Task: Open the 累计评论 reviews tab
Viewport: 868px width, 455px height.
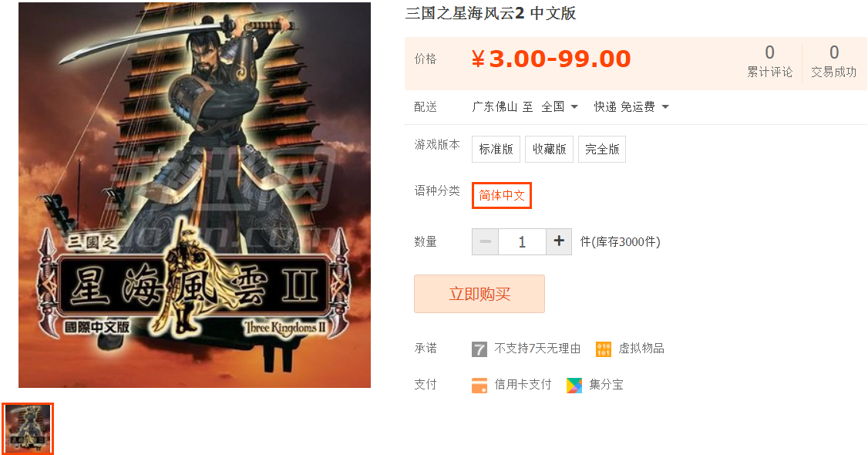Action: pos(769,62)
